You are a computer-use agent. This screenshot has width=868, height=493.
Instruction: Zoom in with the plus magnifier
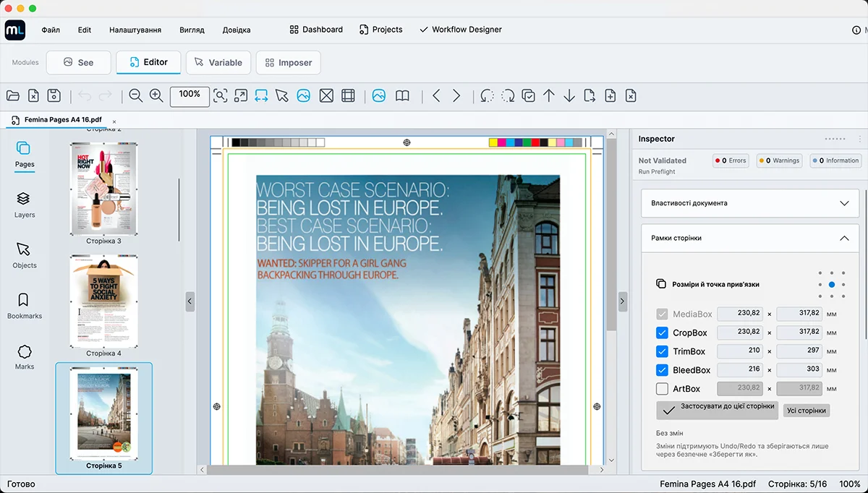[x=156, y=95]
